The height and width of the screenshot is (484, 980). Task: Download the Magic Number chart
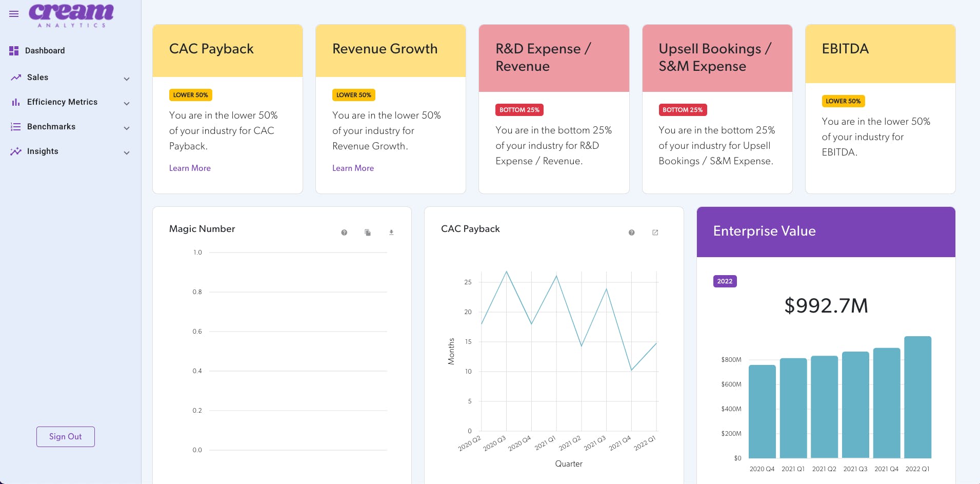pyautogui.click(x=391, y=233)
